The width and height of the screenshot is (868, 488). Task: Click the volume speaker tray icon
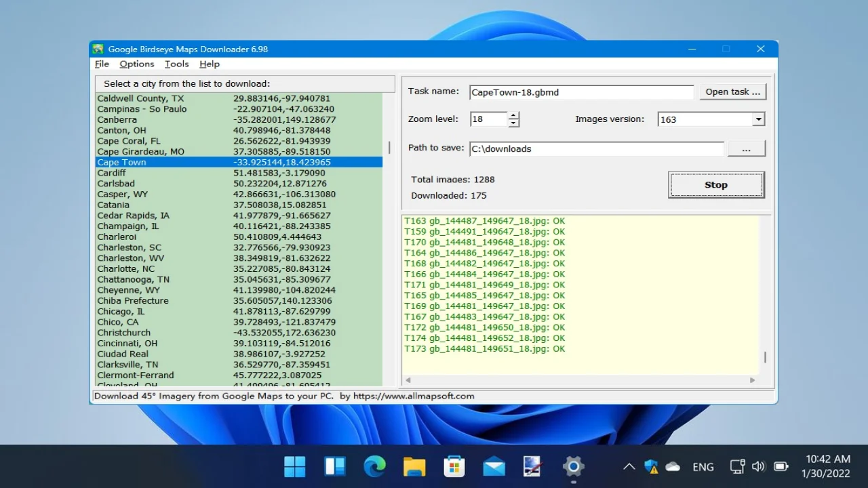click(x=759, y=466)
